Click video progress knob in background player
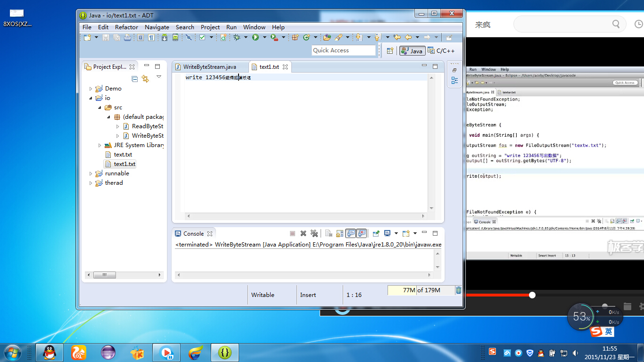The height and width of the screenshot is (362, 644). 532,295
